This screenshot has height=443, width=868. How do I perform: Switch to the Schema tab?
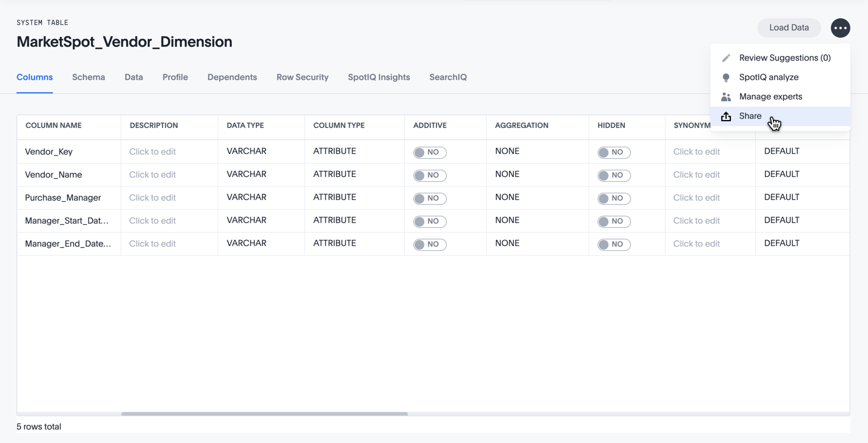(88, 78)
